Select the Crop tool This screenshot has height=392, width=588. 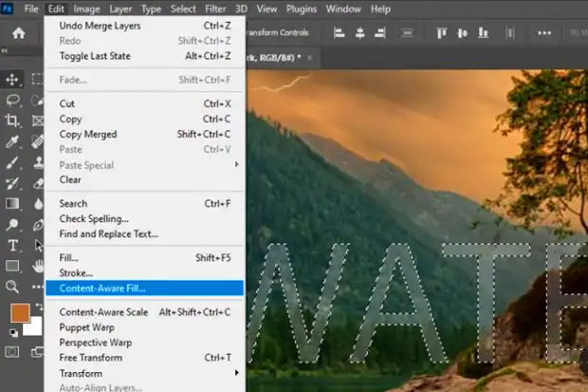13,121
